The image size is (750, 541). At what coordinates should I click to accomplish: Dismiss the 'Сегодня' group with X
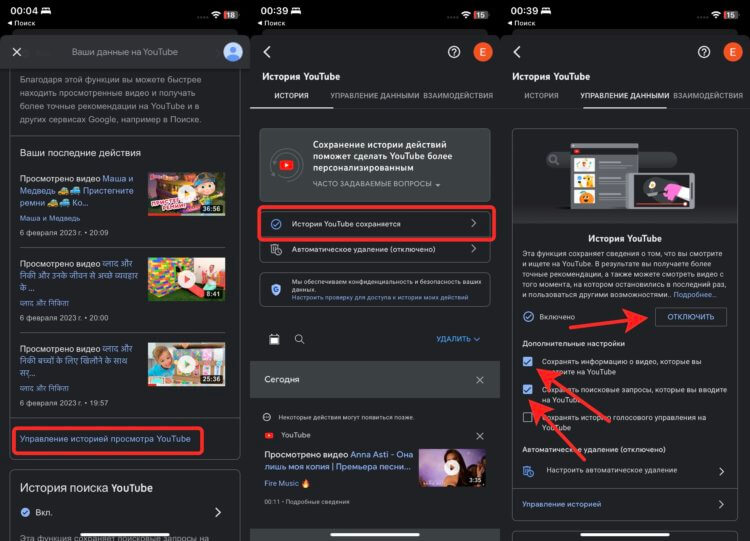pos(480,380)
